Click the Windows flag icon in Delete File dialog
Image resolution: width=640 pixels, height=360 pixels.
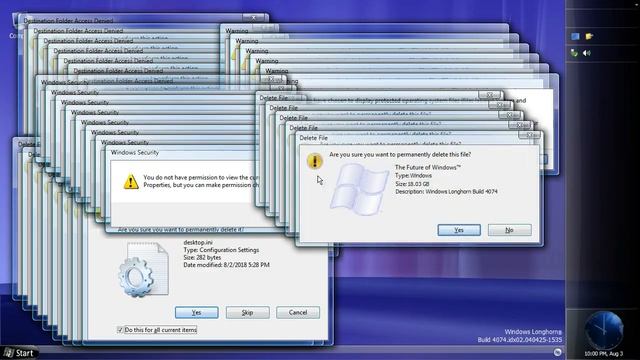(x=360, y=189)
